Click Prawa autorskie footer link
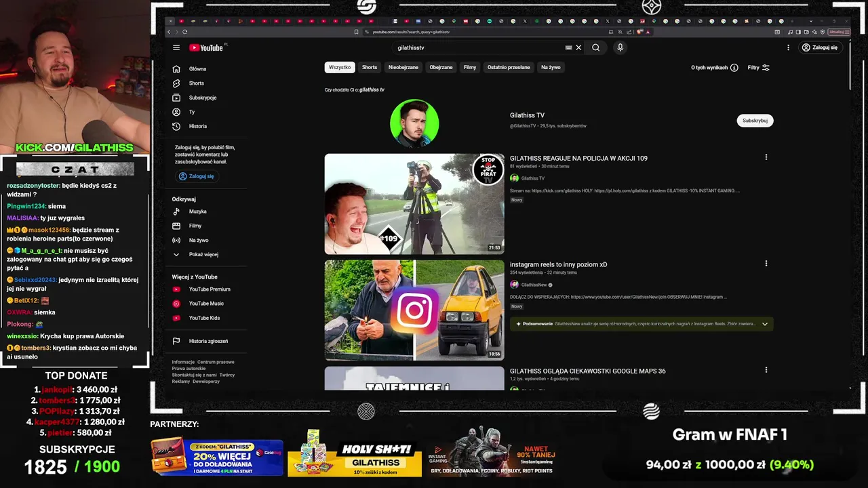This screenshot has height=488, width=868. coord(189,368)
